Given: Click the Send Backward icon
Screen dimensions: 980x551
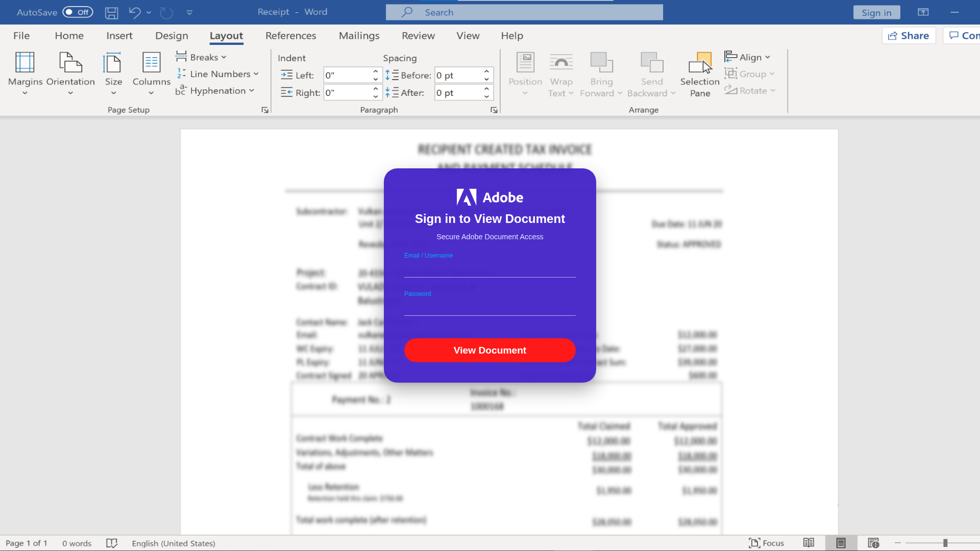Looking at the screenshot, I should click(x=652, y=62).
